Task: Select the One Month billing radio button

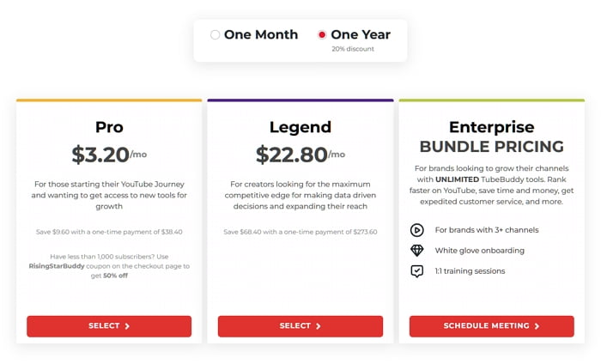Action: coord(215,35)
